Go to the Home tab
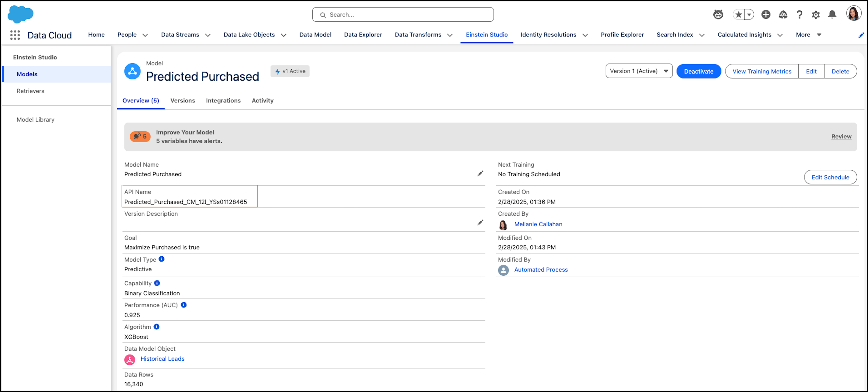The image size is (868, 392). (96, 35)
